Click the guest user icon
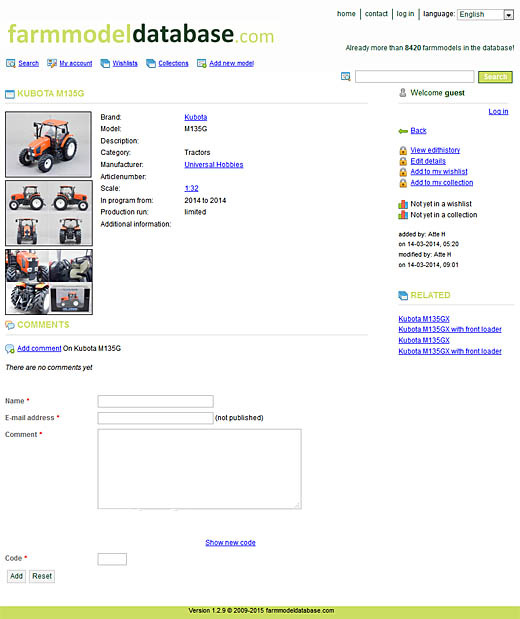The width and height of the screenshot is (520, 619). tap(403, 93)
